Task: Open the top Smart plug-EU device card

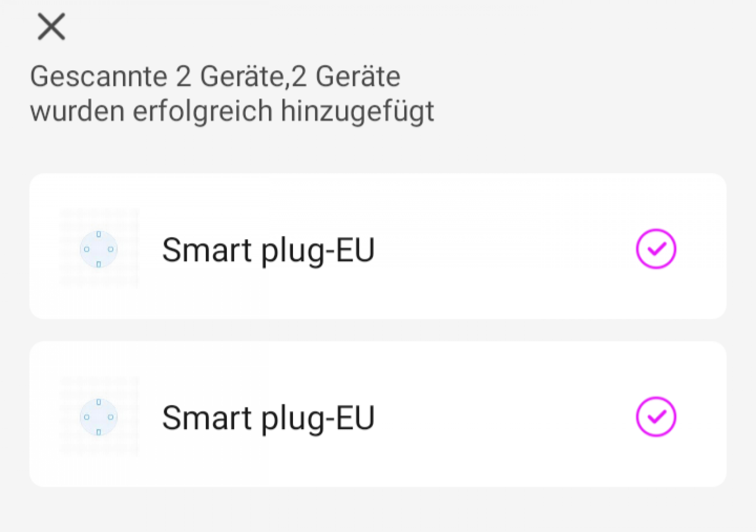Action: 378,246
